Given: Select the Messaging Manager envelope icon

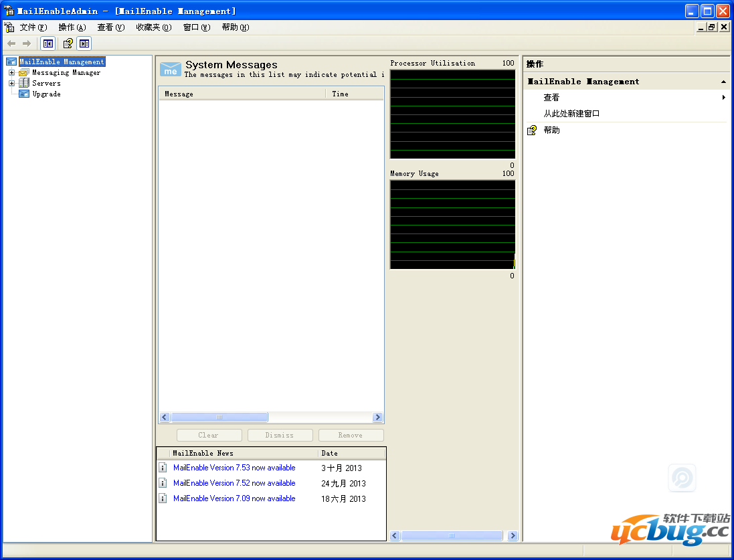Looking at the screenshot, I should (23, 72).
